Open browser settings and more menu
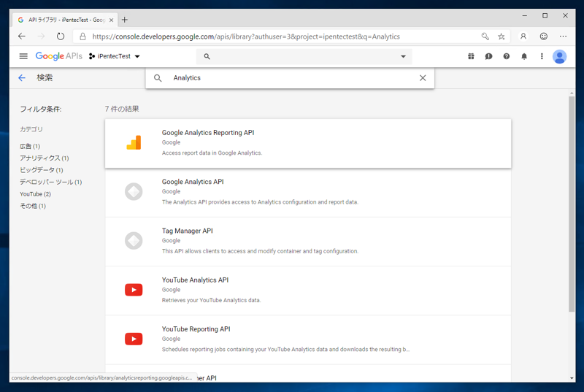Screen dimensions: 584x392 pos(563,36)
